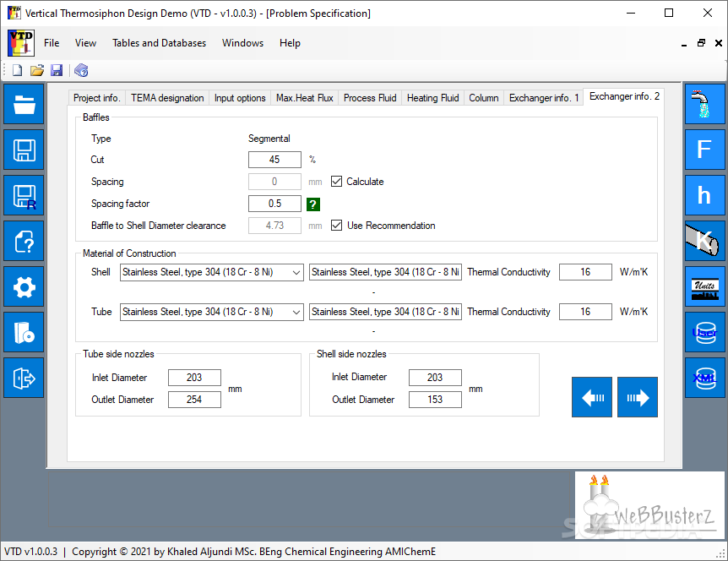This screenshot has width=728, height=561.
Task: Click the baffle Cut percentage field
Action: coord(274,160)
